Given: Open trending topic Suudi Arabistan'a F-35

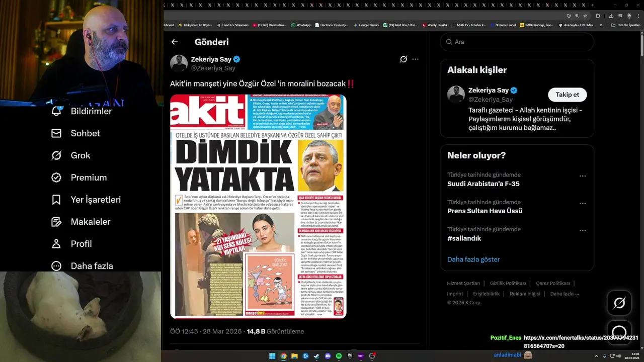Looking at the screenshot, I should pos(484,184).
